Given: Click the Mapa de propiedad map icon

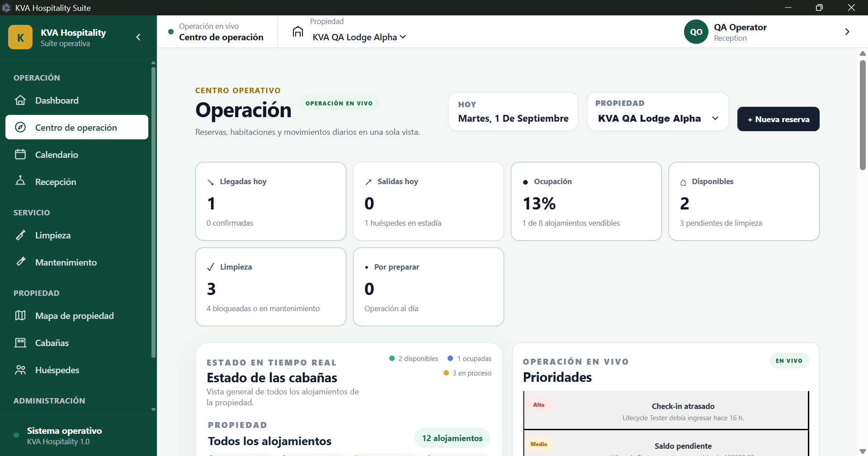Looking at the screenshot, I should pyautogui.click(x=20, y=315).
